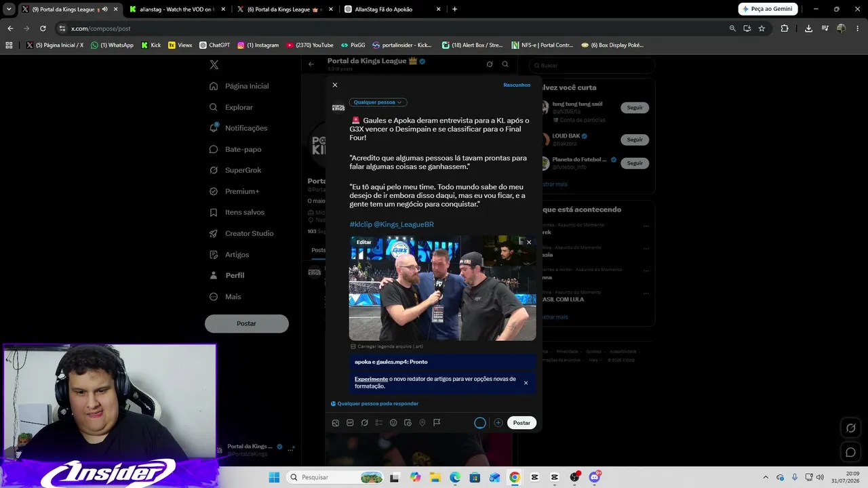The width and height of the screenshot is (868, 488).
Task: Open Perfil in sidebar
Action: pyautogui.click(x=226, y=275)
